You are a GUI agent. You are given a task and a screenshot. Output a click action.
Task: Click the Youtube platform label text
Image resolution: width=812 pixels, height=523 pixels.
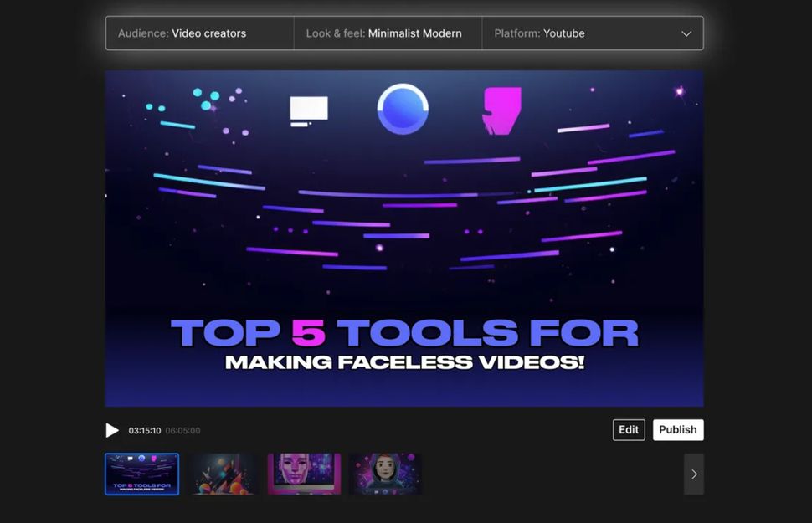tap(564, 33)
